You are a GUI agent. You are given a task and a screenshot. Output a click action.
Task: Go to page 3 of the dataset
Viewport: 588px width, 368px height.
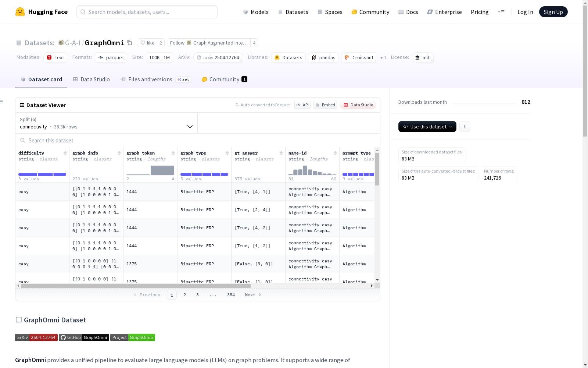coord(197,295)
